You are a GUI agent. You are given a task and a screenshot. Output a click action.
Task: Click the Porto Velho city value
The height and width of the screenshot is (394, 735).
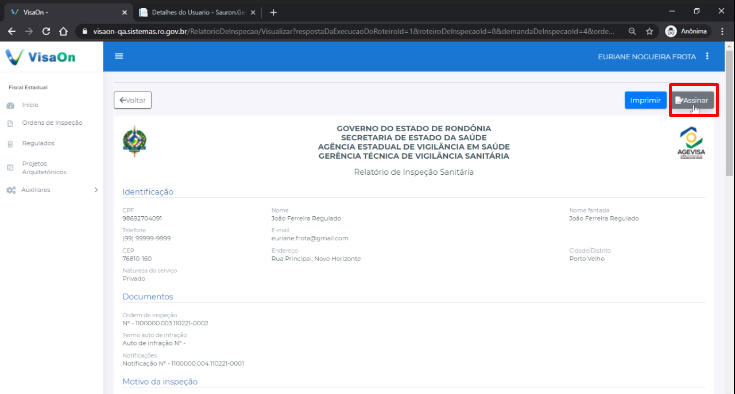pyautogui.click(x=587, y=259)
